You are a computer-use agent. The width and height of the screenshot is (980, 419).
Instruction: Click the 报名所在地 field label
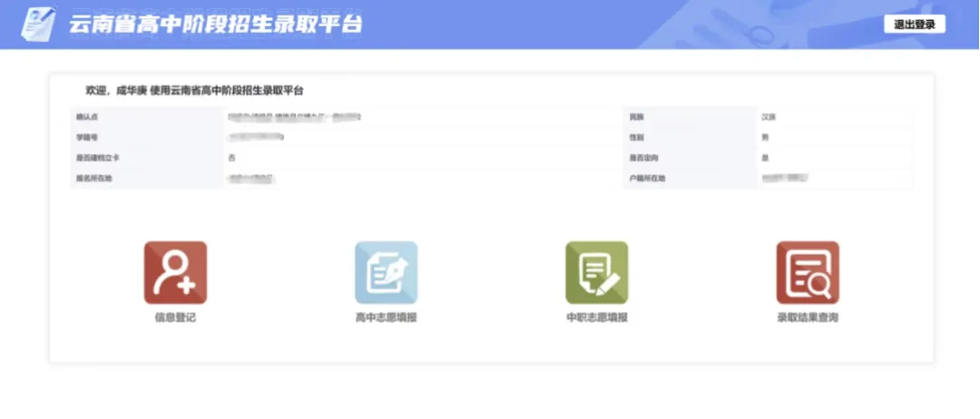tap(94, 179)
